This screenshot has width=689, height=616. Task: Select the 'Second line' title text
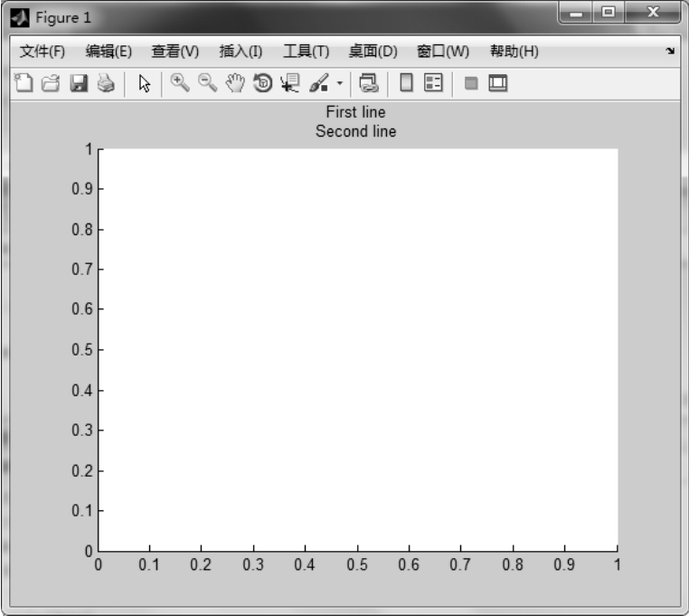pyautogui.click(x=356, y=131)
